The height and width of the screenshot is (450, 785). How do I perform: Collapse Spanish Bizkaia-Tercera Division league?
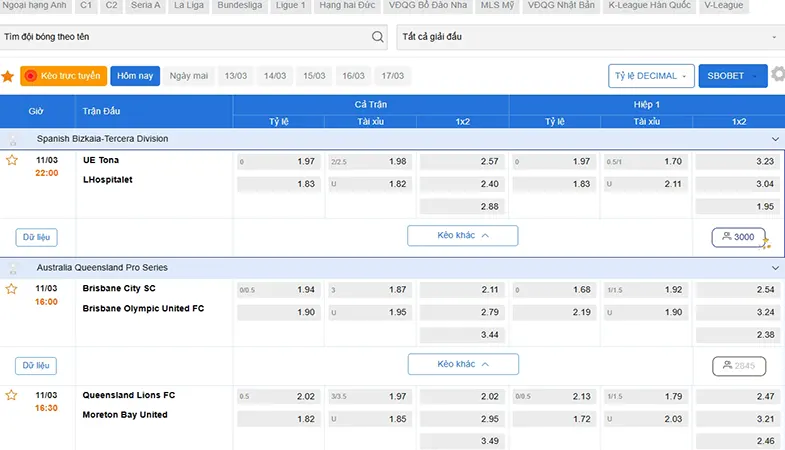[x=775, y=139]
